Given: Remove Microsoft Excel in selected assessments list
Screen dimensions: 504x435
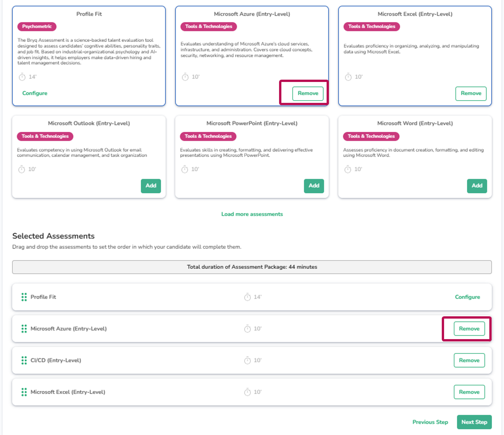Looking at the screenshot, I should pyautogui.click(x=469, y=392).
